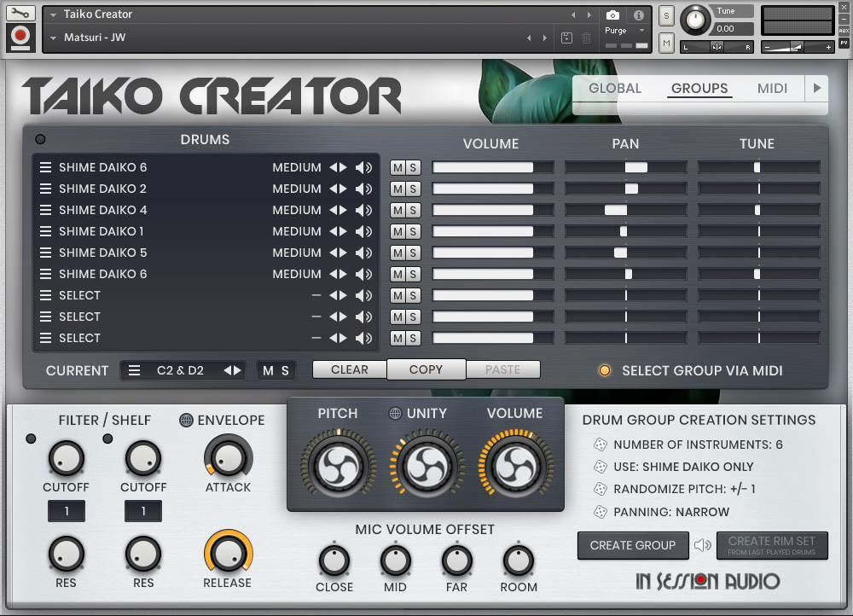Viewport: 853px width, 616px height.
Task: Solo first Shime Daiko 6 row
Action: click(414, 167)
